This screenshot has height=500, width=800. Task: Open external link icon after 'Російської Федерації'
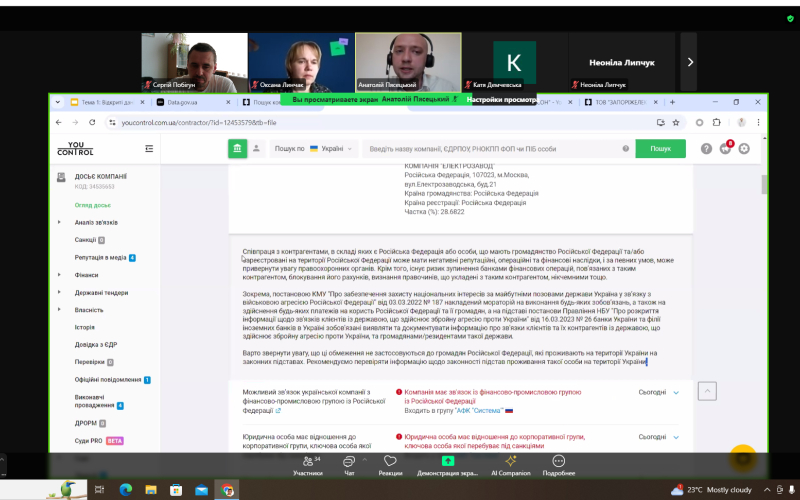click(x=278, y=411)
